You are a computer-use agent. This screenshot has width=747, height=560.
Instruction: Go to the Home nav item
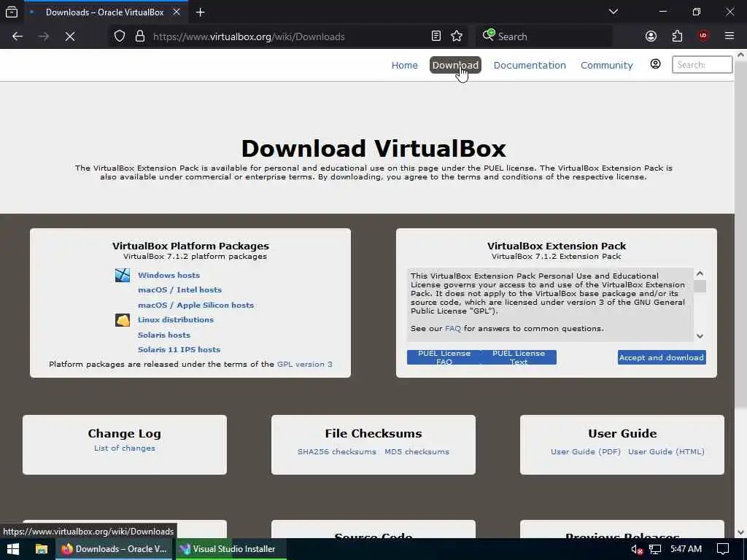click(x=404, y=65)
